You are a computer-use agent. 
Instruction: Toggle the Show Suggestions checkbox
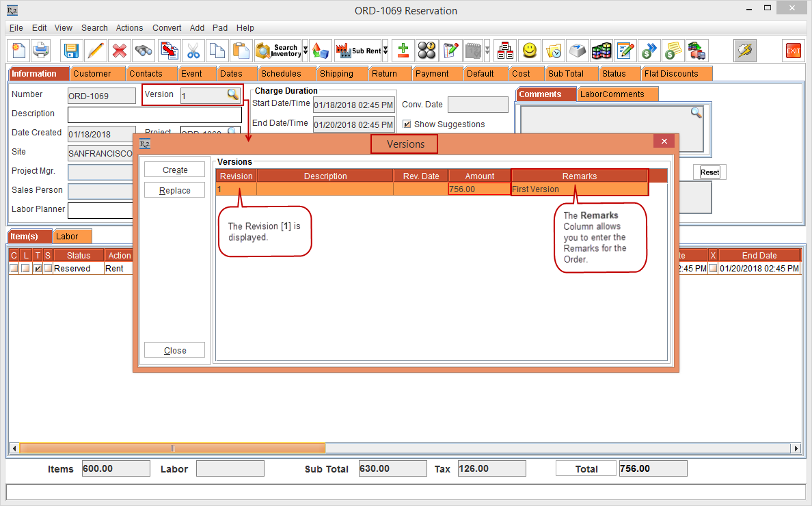407,124
